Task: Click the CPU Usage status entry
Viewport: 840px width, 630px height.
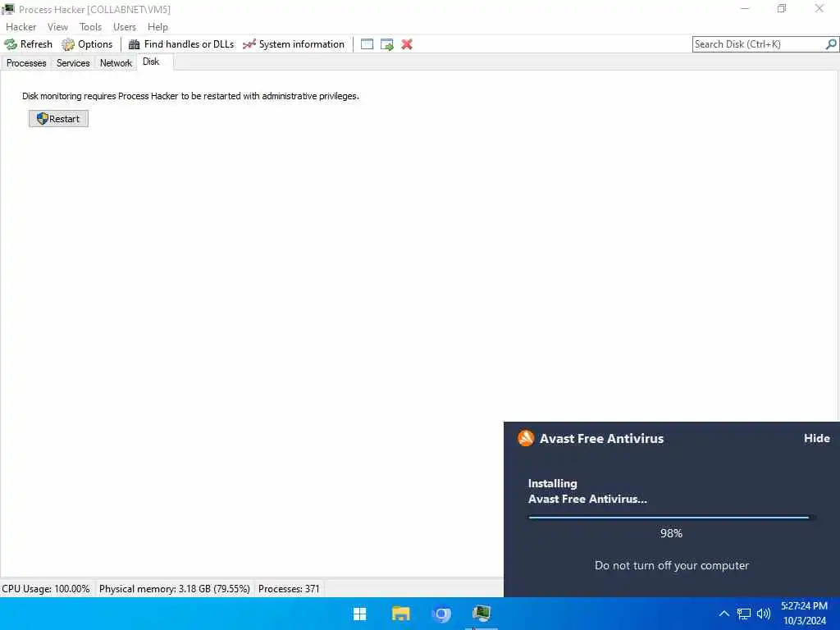Action: (x=46, y=589)
